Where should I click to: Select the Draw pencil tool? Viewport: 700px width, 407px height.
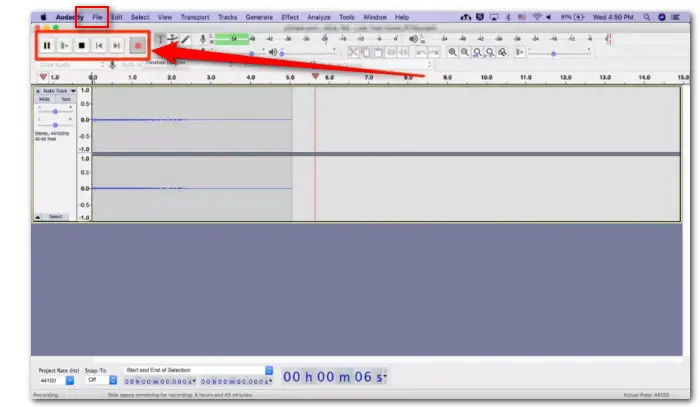pyautogui.click(x=185, y=39)
